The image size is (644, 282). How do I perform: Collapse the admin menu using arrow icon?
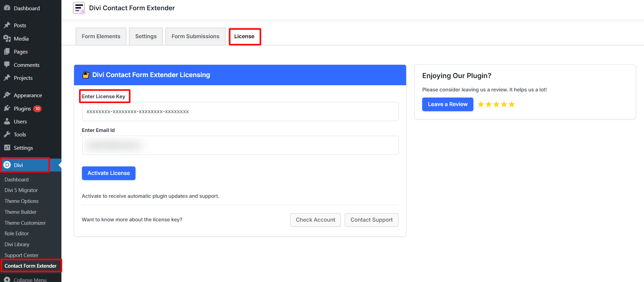tap(7, 279)
